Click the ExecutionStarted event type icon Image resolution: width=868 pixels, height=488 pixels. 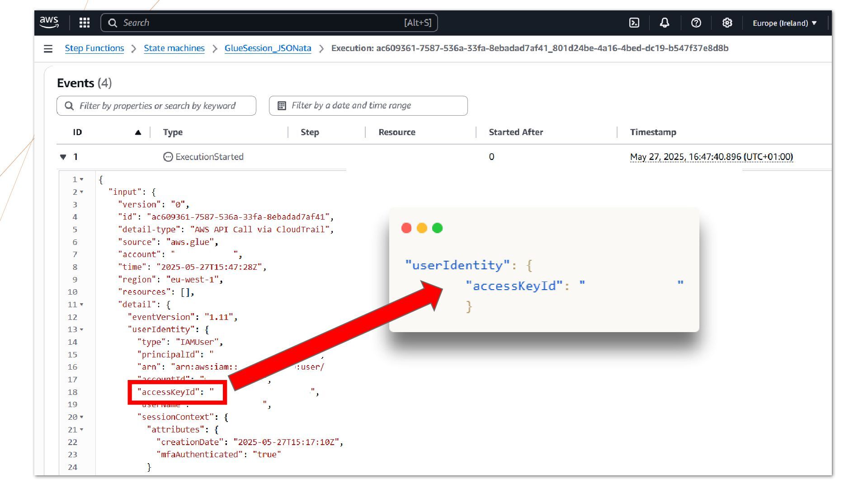click(168, 157)
